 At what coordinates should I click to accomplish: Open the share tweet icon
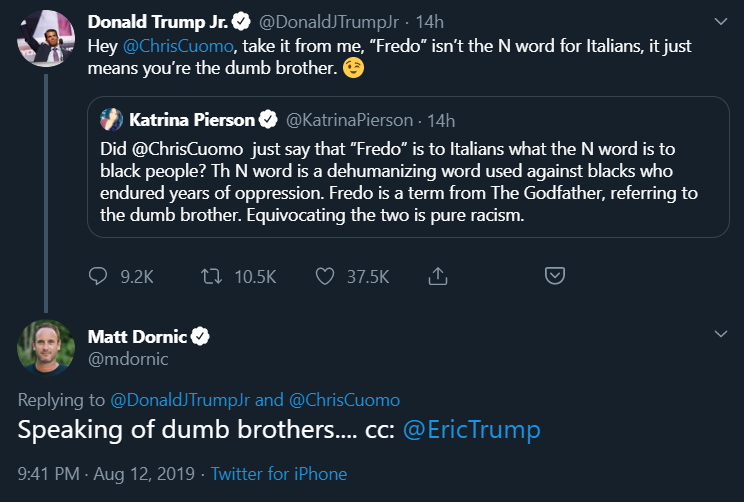(438, 276)
